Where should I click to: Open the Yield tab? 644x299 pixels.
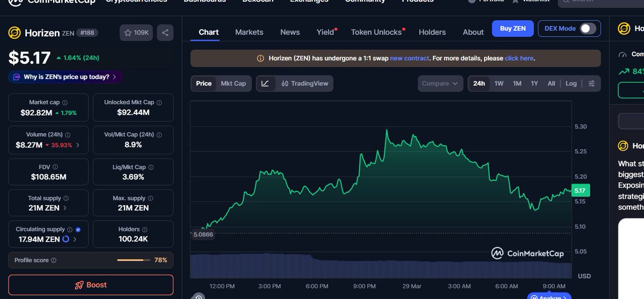tap(326, 32)
